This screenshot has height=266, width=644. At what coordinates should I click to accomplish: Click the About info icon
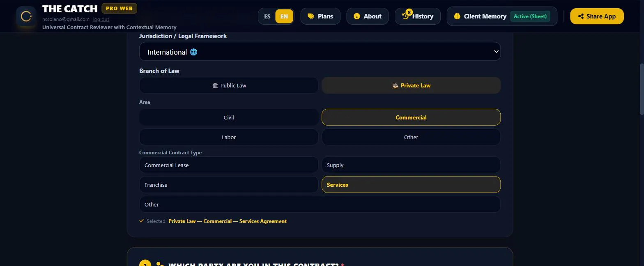pyautogui.click(x=356, y=16)
